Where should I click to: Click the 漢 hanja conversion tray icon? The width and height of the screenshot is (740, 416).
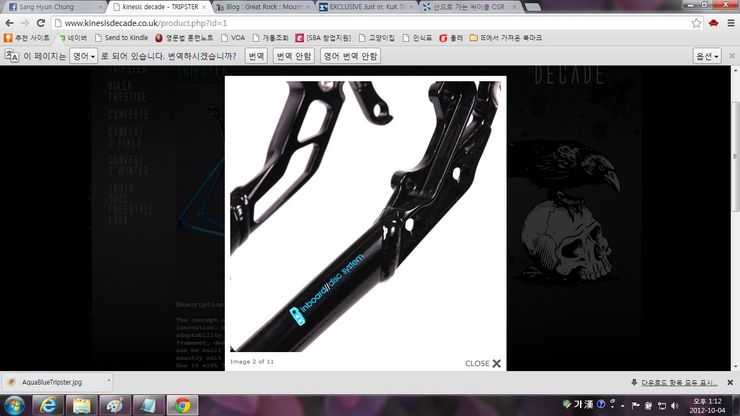589,404
